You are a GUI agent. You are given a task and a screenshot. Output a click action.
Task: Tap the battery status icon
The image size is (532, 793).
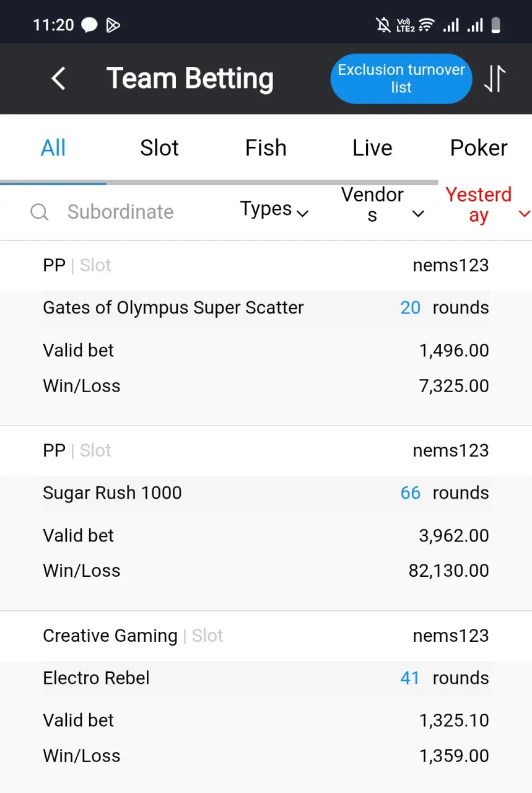(x=495, y=25)
